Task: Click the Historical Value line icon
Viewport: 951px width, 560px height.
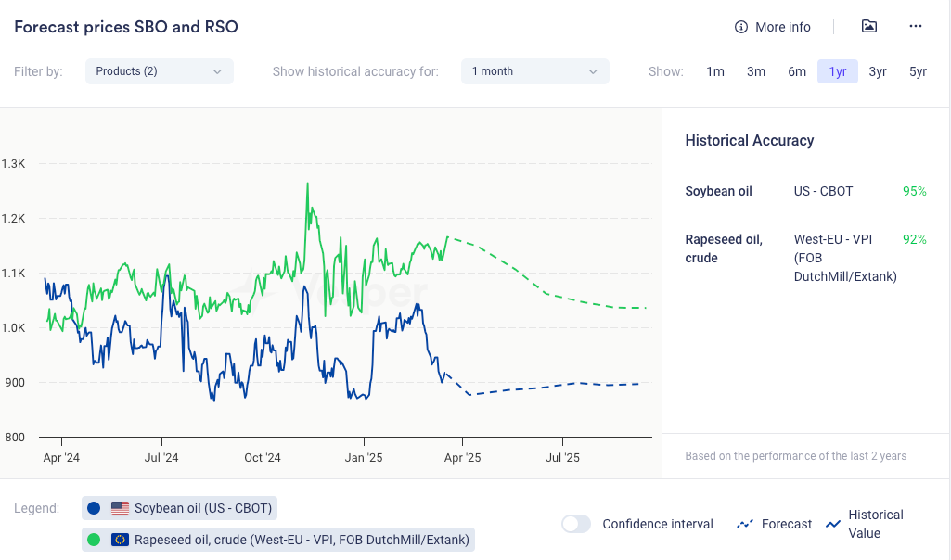Action: (833, 524)
